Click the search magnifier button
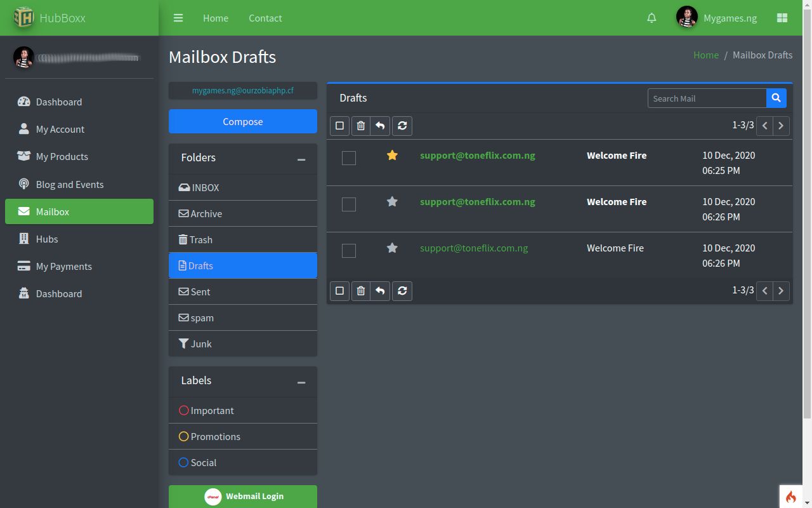The height and width of the screenshot is (508, 812). point(776,98)
